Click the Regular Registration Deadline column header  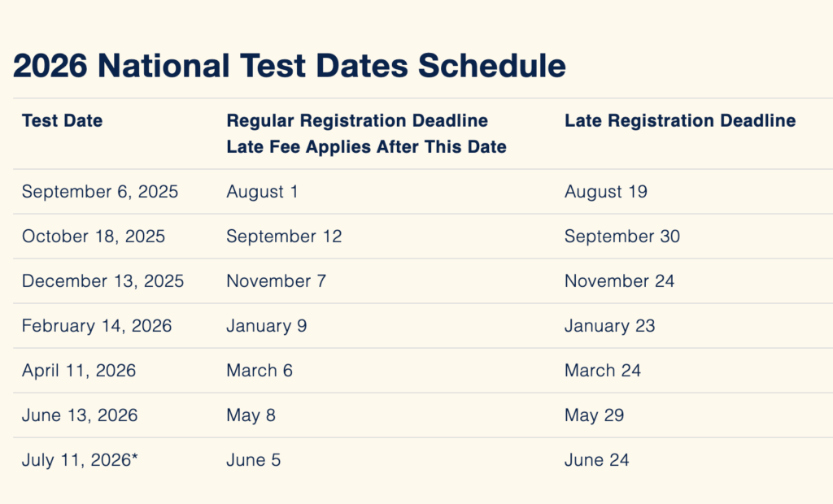point(357,121)
